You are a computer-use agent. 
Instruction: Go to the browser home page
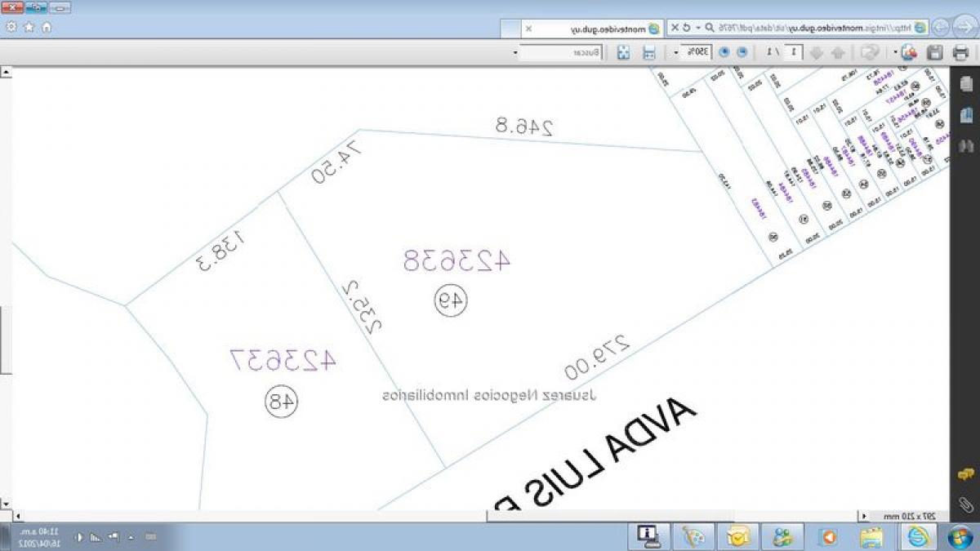(47, 27)
